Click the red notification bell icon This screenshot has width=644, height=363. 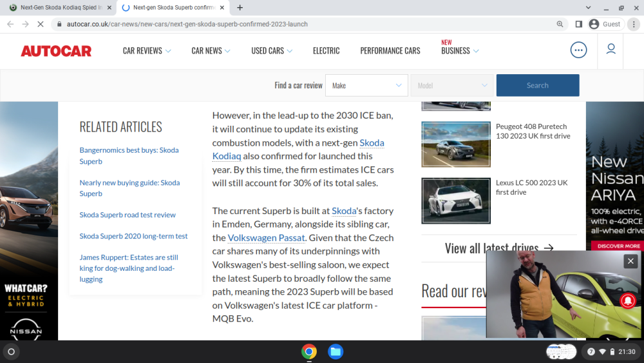tap(627, 300)
